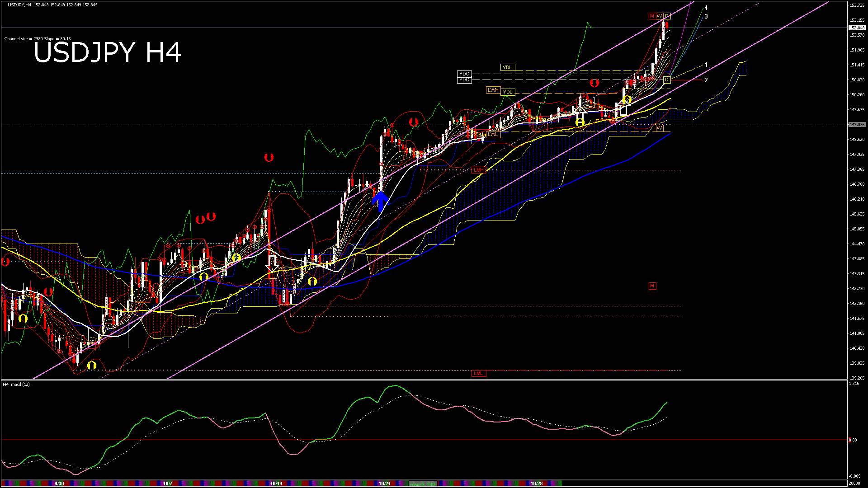Click the 10/14 date marker
The image size is (868, 488).
point(276,483)
